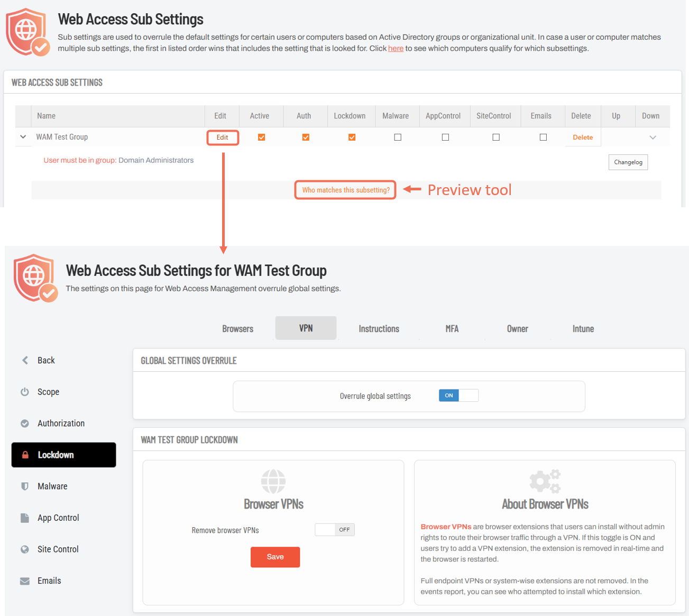689x616 pixels.
Task: Click the App Control document icon
Action: pos(25,518)
